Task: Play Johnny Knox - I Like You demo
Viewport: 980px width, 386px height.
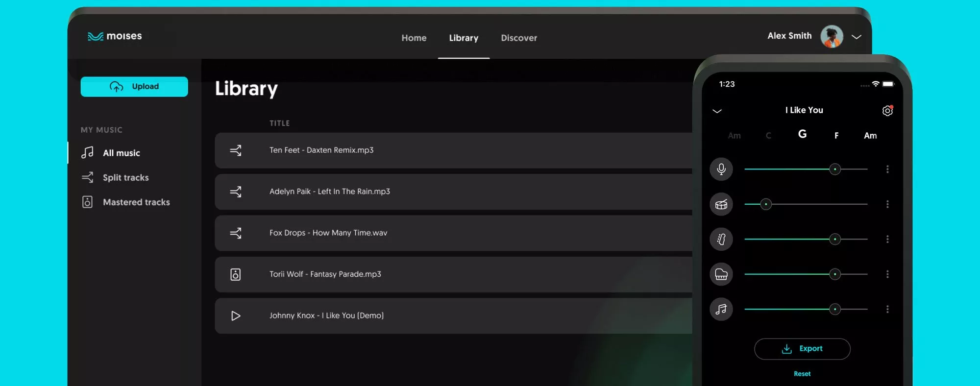Action: tap(236, 316)
